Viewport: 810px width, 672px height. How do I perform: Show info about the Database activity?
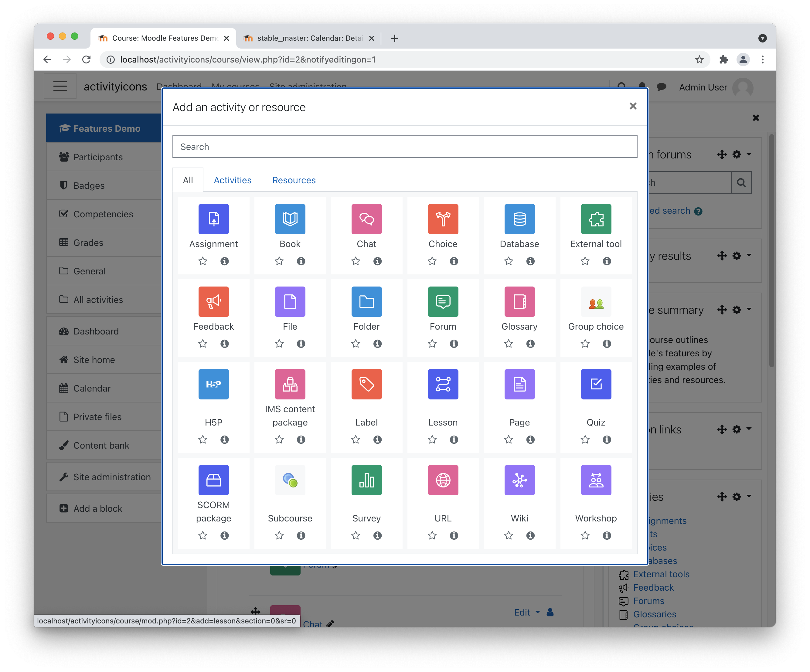(530, 261)
